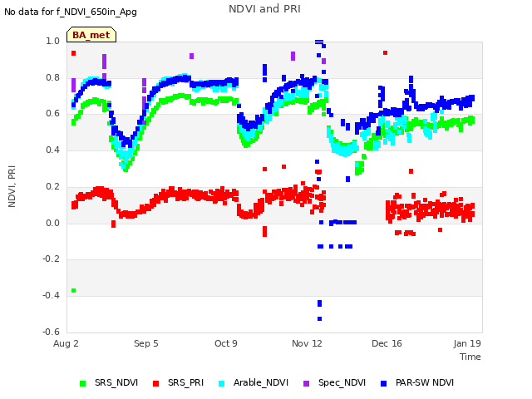Image resolution: width=532 pixels, height=399 pixels.
Task: Click the purple Spec_NDVI legend swatch
Action: (306, 383)
